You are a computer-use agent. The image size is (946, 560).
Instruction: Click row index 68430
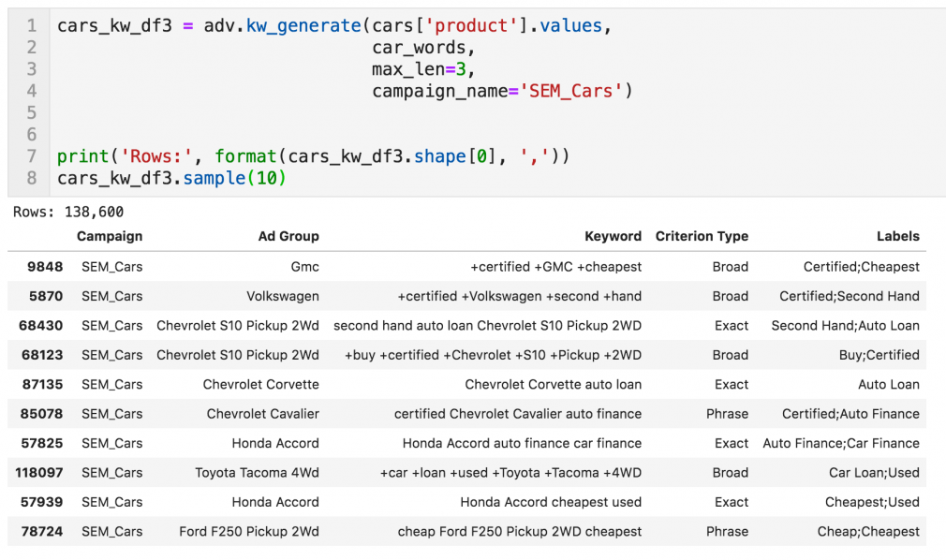[x=41, y=326]
